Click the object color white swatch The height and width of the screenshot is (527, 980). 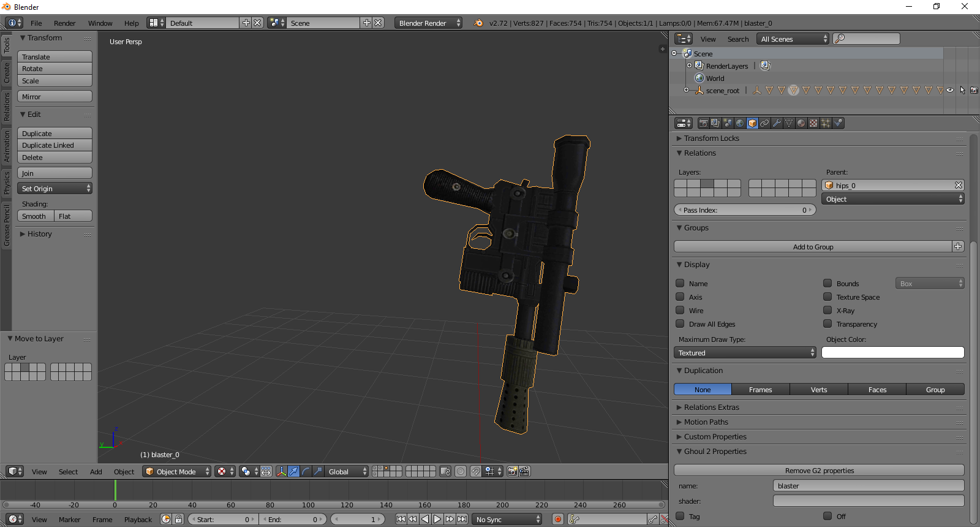(892, 352)
